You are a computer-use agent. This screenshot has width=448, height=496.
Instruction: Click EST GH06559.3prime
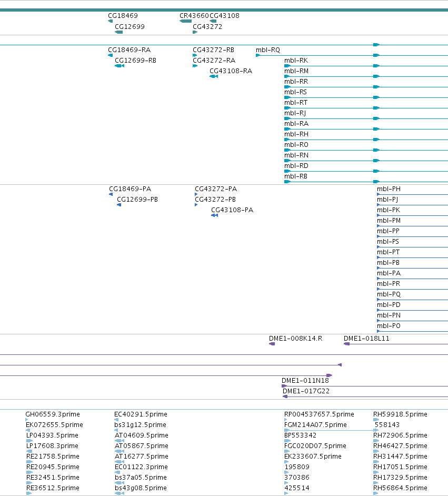click(x=53, y=414)
